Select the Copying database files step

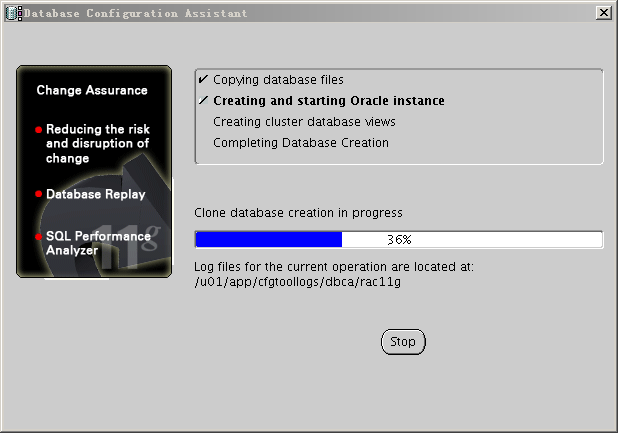click(x=278, y=79)
